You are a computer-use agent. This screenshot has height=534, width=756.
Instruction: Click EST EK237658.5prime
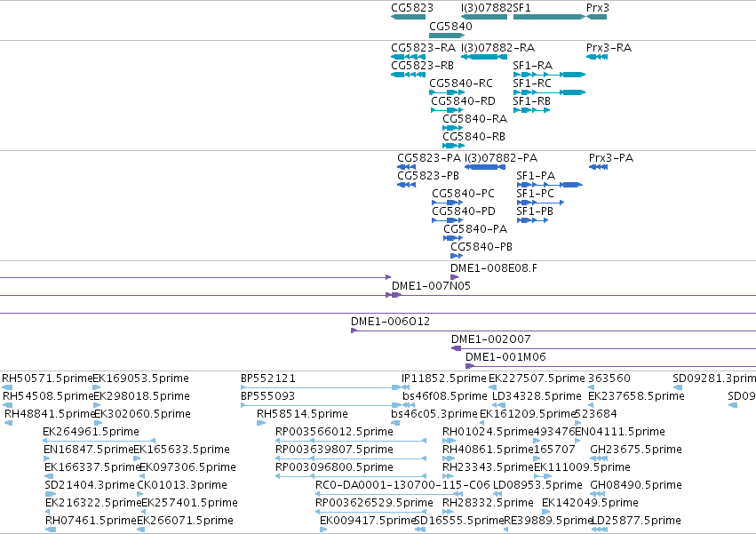tap(636, 397)
